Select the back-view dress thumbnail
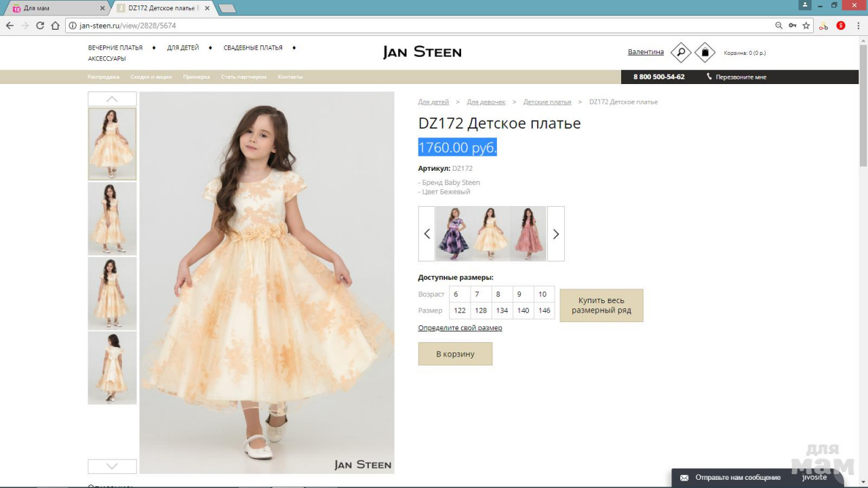The height and width of the screenshot is (488, 868). (x=112, y=367)
